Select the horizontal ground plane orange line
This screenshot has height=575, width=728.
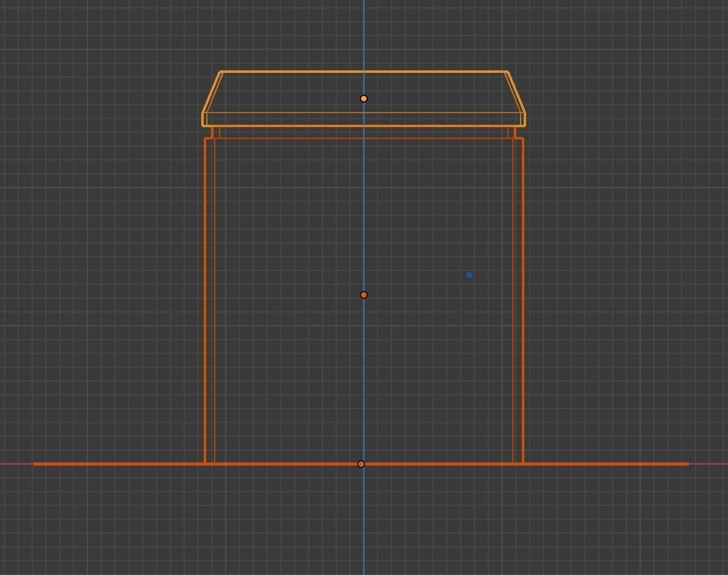click(361, 464)
